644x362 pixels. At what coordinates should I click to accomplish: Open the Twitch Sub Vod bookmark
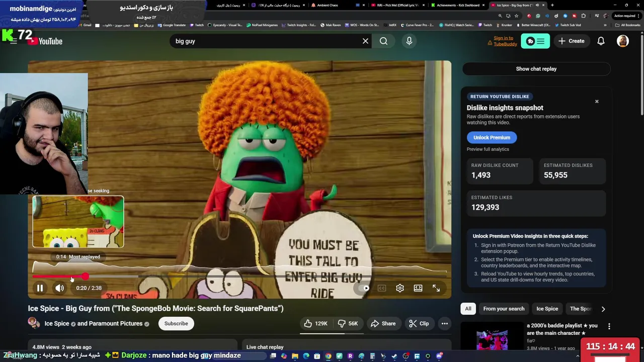pyautogui.click(x=568, y=25)
